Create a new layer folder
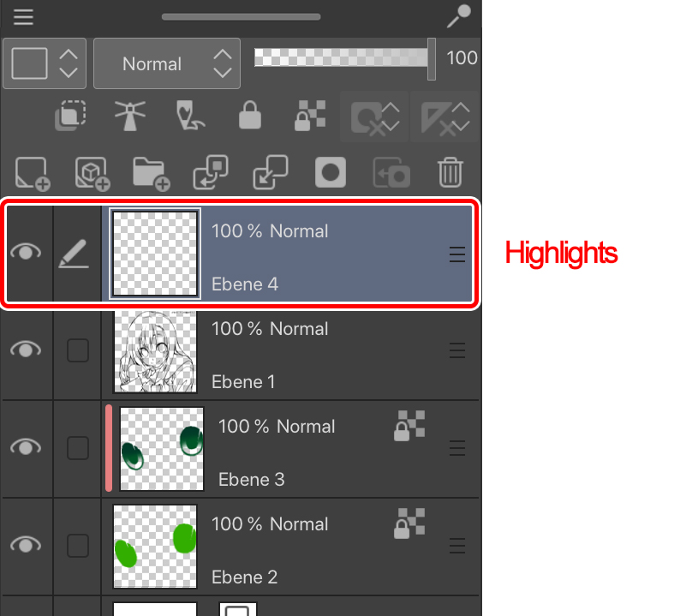 click(x=151, y=174)
